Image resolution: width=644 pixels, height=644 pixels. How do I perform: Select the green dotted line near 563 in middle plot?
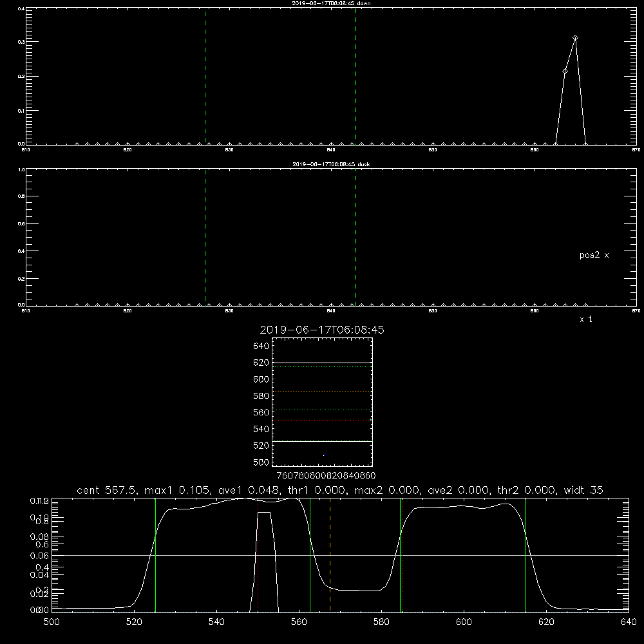(x=322, y=410)
